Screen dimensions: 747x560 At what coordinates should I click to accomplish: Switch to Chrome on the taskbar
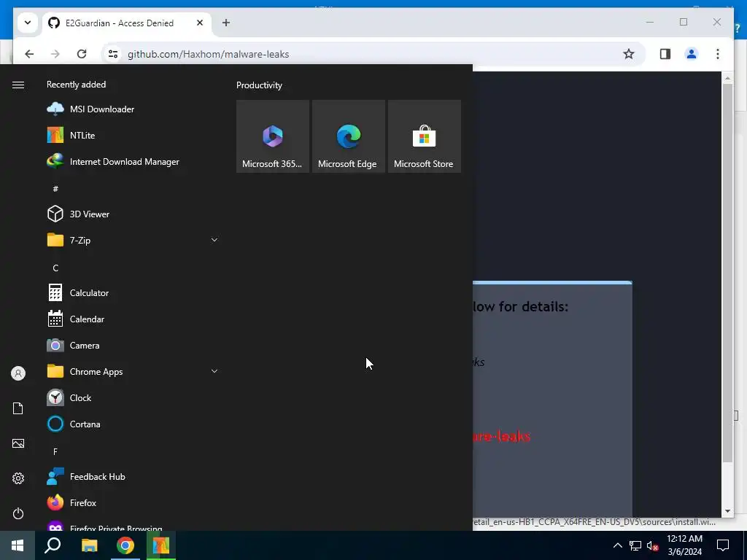tap(125, 545)
